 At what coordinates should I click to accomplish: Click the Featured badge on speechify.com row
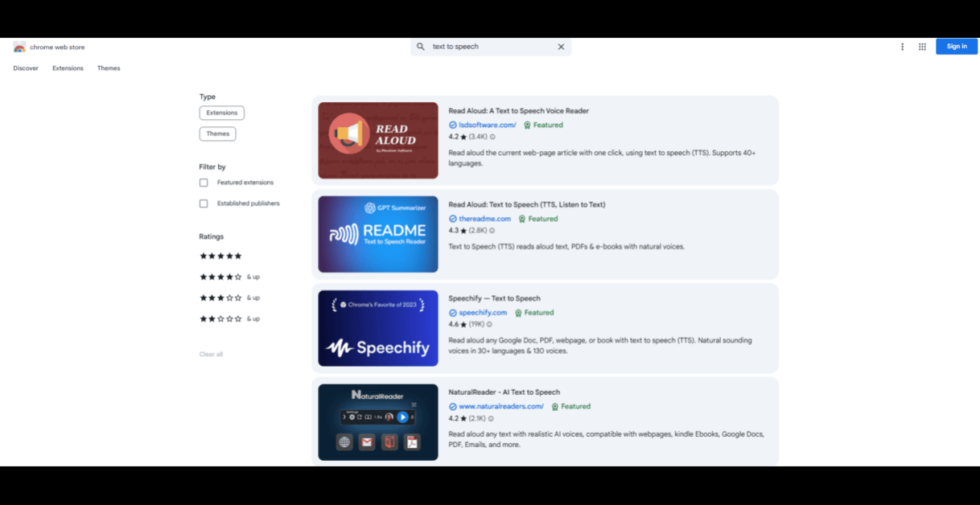[534, 313]
